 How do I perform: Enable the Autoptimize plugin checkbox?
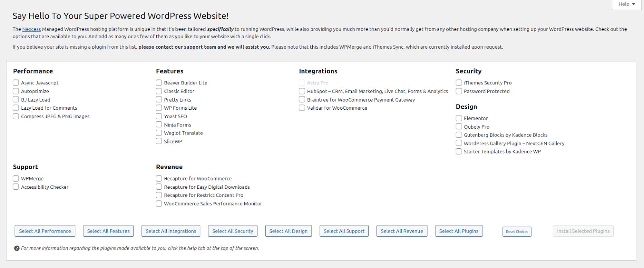[x=16, y=91]
